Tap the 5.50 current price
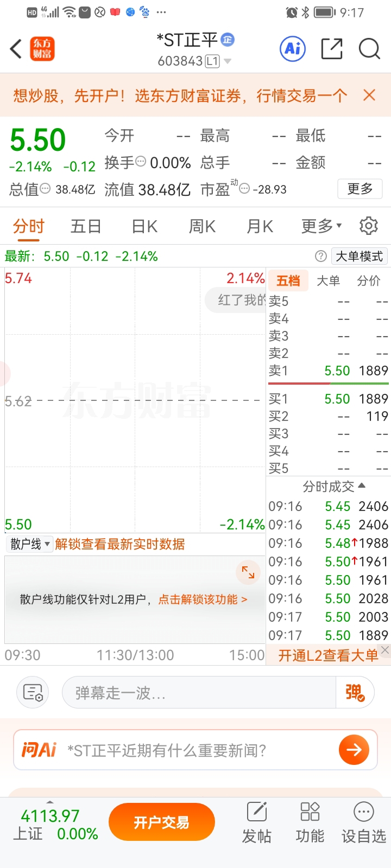Viewport: 391px width, 868px height. point(38,140)
